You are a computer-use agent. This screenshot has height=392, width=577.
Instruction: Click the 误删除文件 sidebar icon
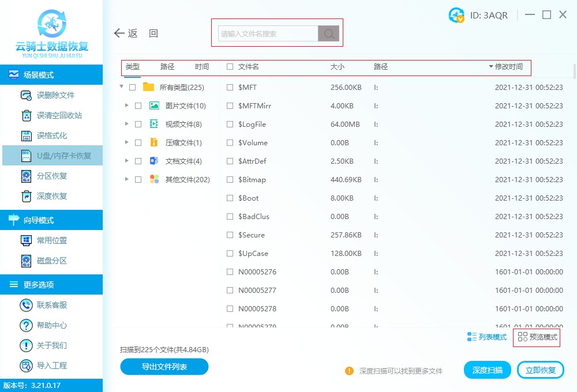[x=26, y=95]
